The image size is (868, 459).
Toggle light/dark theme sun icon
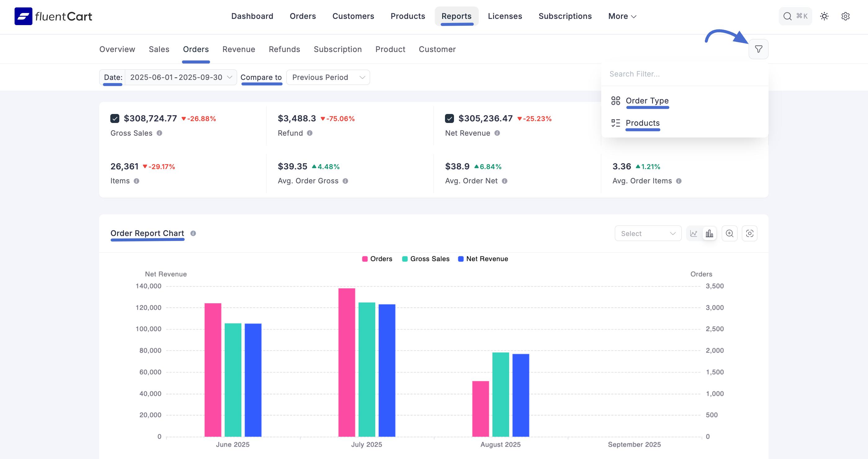pos(824,16)
